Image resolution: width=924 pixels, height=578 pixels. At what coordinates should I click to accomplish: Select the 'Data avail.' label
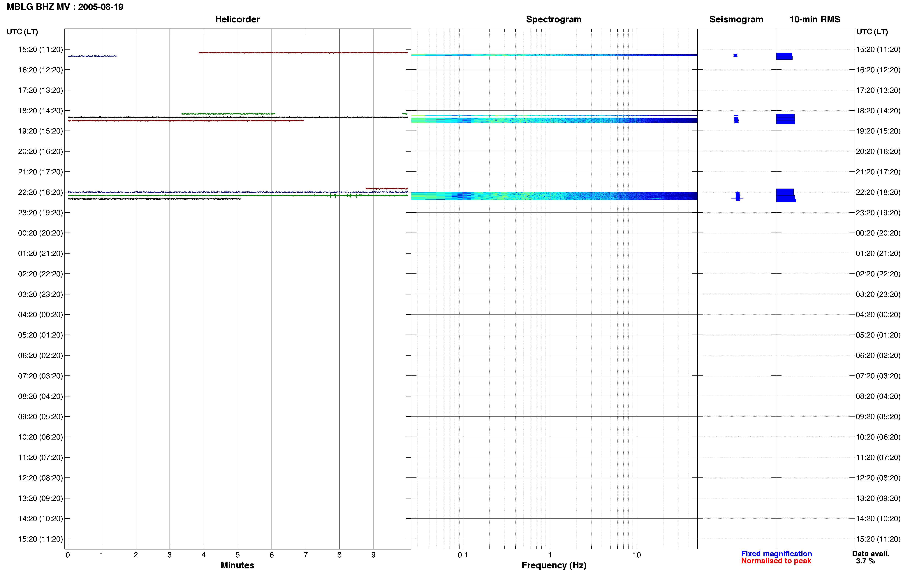click(x=870, y=554)
